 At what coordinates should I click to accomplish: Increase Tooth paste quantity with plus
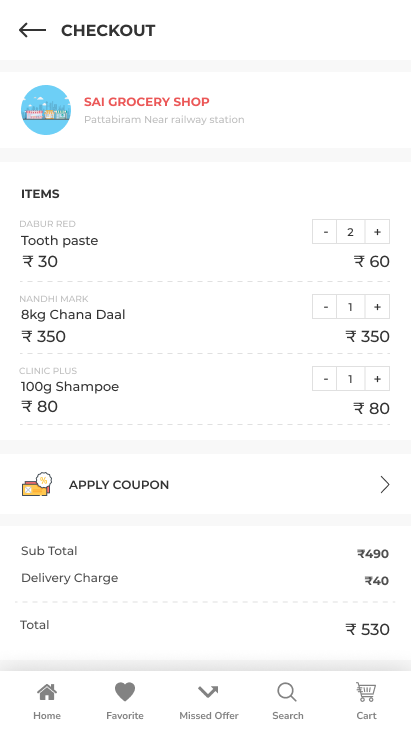click(377, 232)
